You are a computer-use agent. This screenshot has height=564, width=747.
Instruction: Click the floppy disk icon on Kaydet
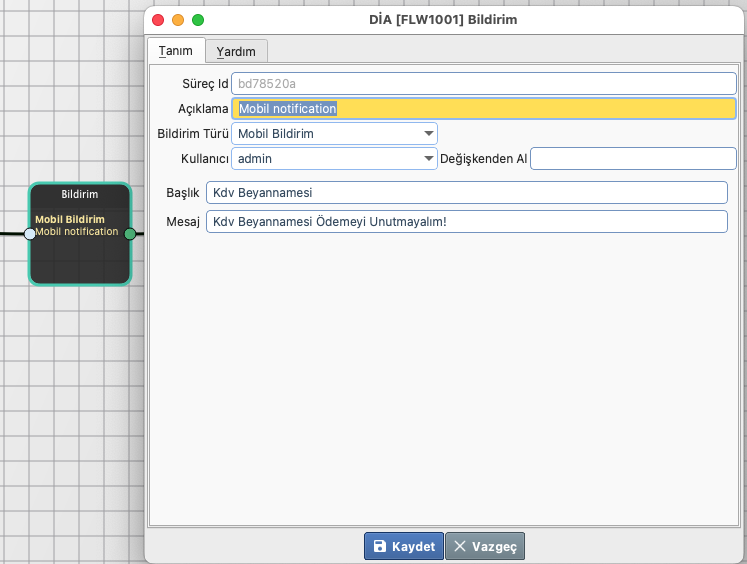[380, 546]
